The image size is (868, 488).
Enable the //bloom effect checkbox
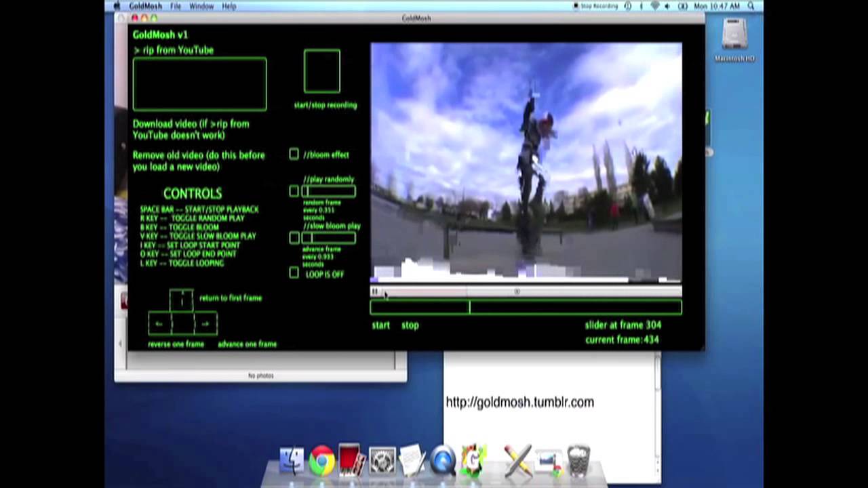[x=294, y=155]
